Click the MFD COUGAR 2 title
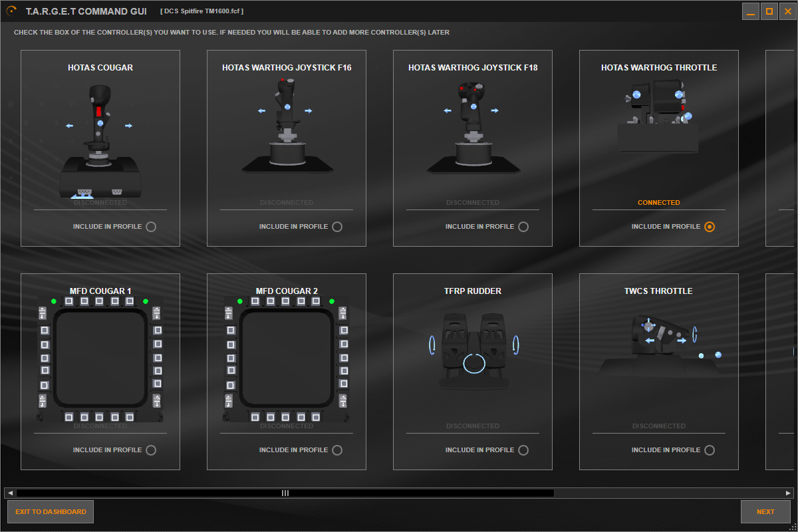Viewport: 798px width, 532px height. pyautogui.click(x=287, y=291)
